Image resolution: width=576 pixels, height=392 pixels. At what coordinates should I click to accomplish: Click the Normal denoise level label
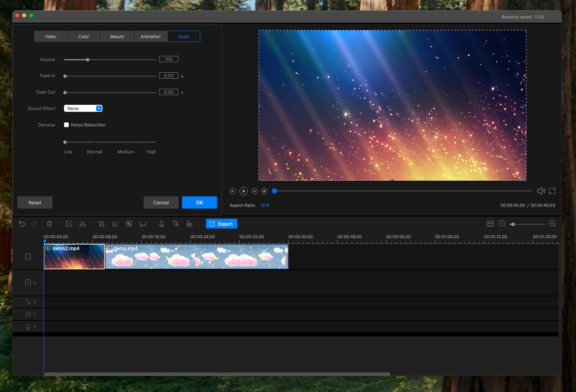click(x=95, y=152)
